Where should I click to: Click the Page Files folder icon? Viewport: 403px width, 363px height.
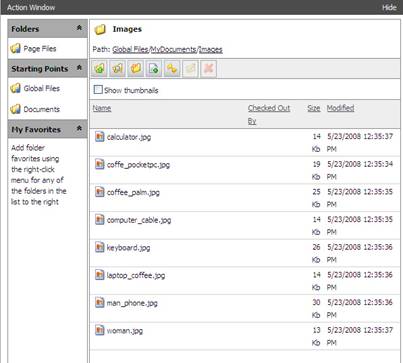click(15, 49)
